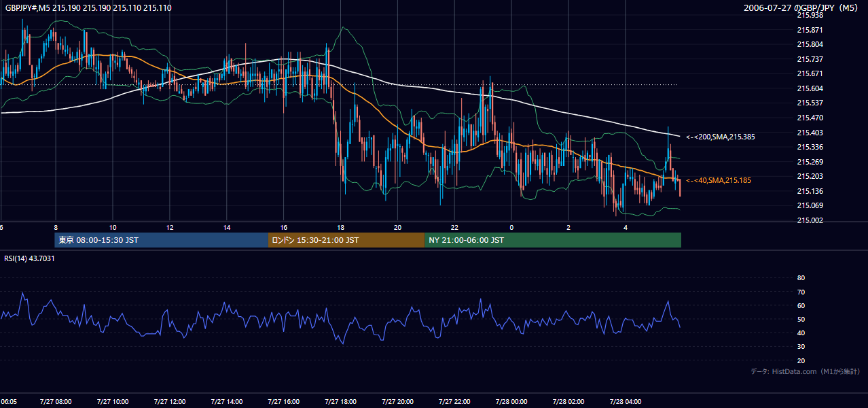Click the NY 21:00-06:00 JST session bar
Viewport: 868px width, 408px height.
[553, 240]
